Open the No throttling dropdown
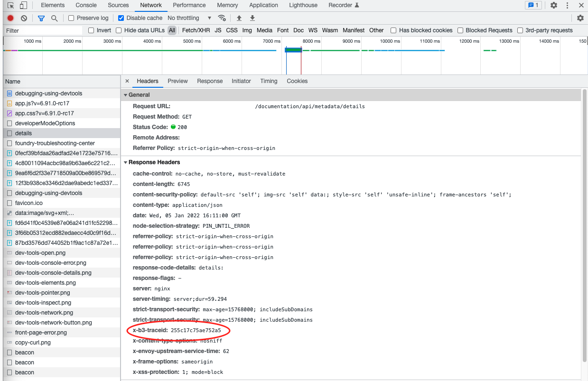The image size is (588, 381). coord(189,18)
